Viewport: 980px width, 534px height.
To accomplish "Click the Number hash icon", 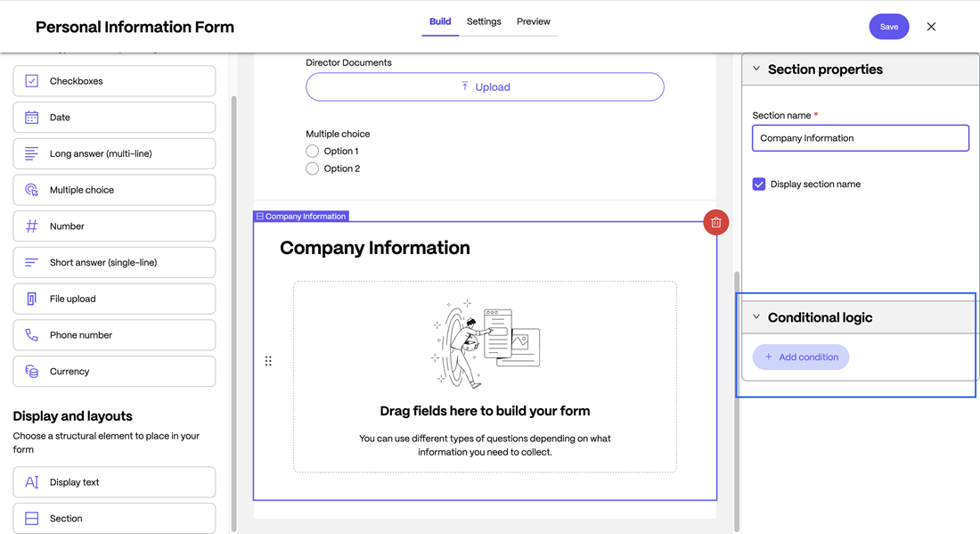I will [32, 226].
